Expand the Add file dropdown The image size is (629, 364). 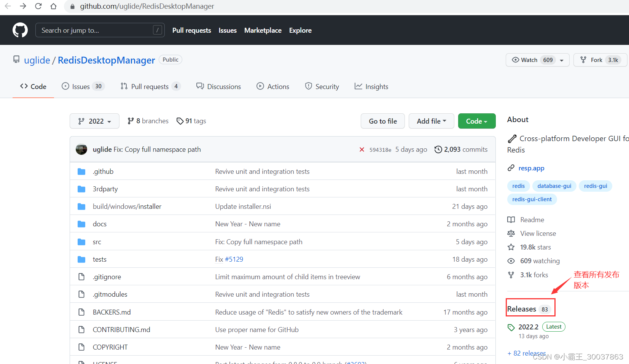click(432, 121)
